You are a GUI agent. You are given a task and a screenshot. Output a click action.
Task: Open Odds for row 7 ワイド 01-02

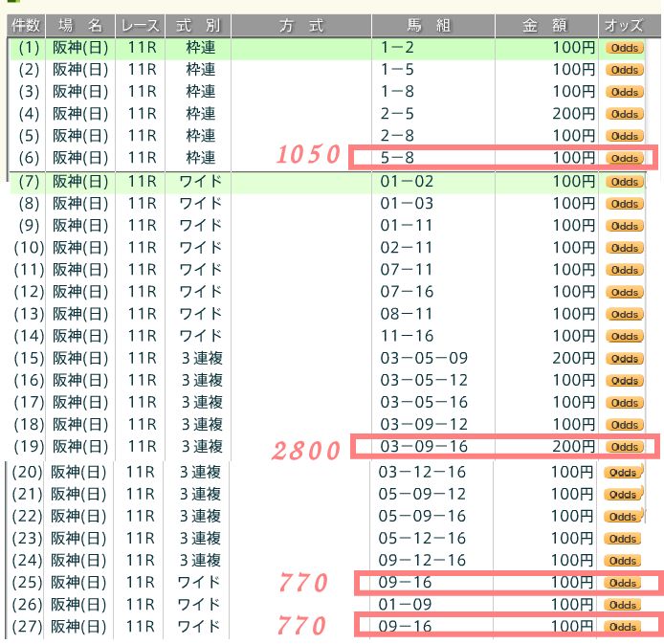[x=624, y=182]
